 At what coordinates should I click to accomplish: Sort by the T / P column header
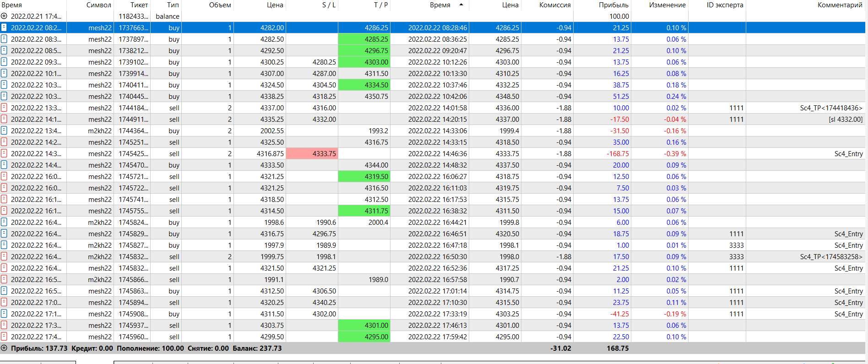(381, 5)
